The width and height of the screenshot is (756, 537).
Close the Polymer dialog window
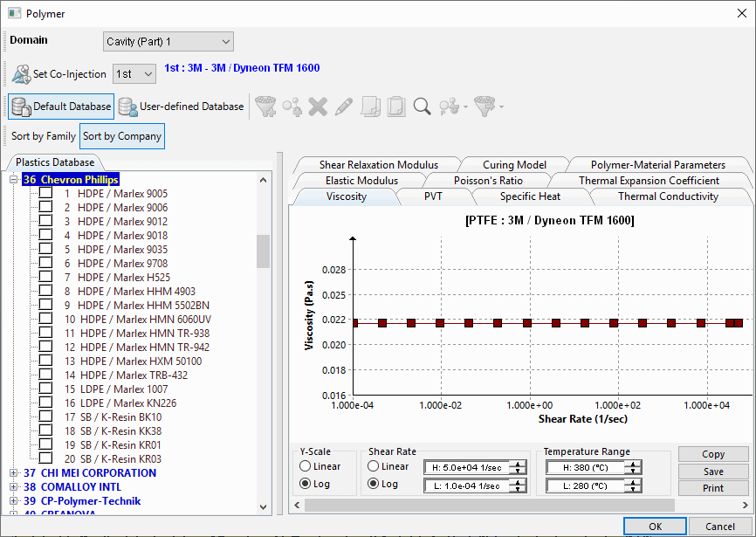tap(742, 13)
